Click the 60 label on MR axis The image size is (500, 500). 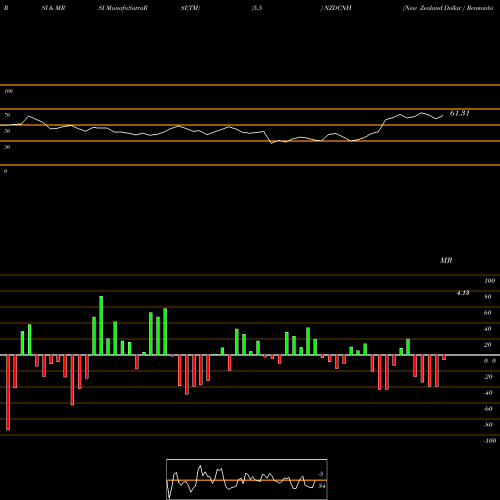(488, 313)
